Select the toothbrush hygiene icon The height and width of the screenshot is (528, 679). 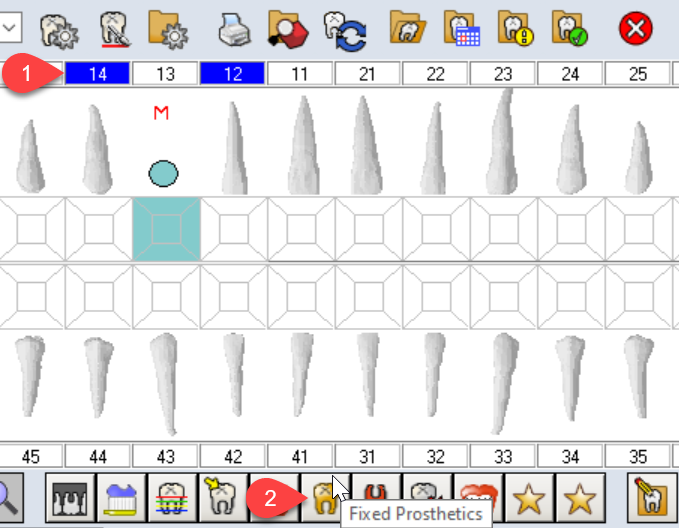coord(122,498)
